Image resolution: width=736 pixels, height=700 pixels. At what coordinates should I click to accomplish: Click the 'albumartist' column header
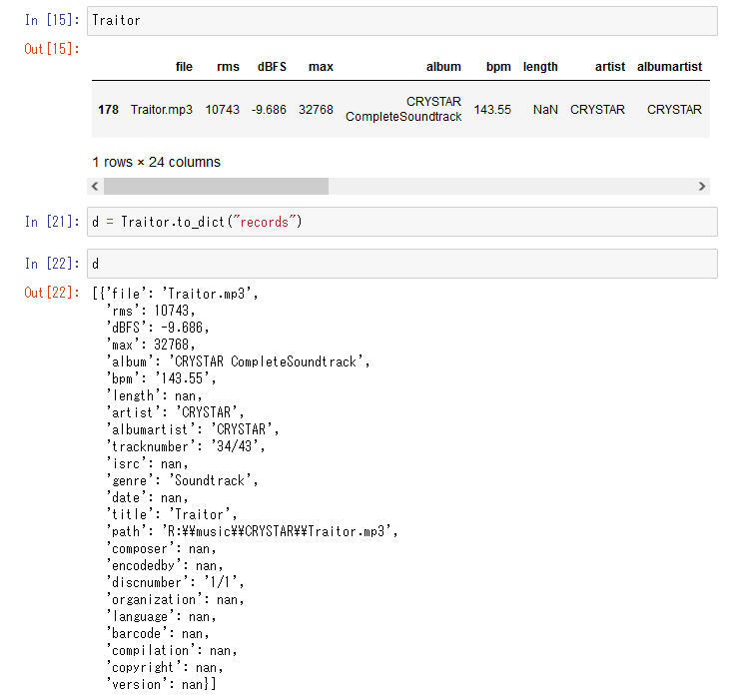pyautogui.click(x=669, y=67)
